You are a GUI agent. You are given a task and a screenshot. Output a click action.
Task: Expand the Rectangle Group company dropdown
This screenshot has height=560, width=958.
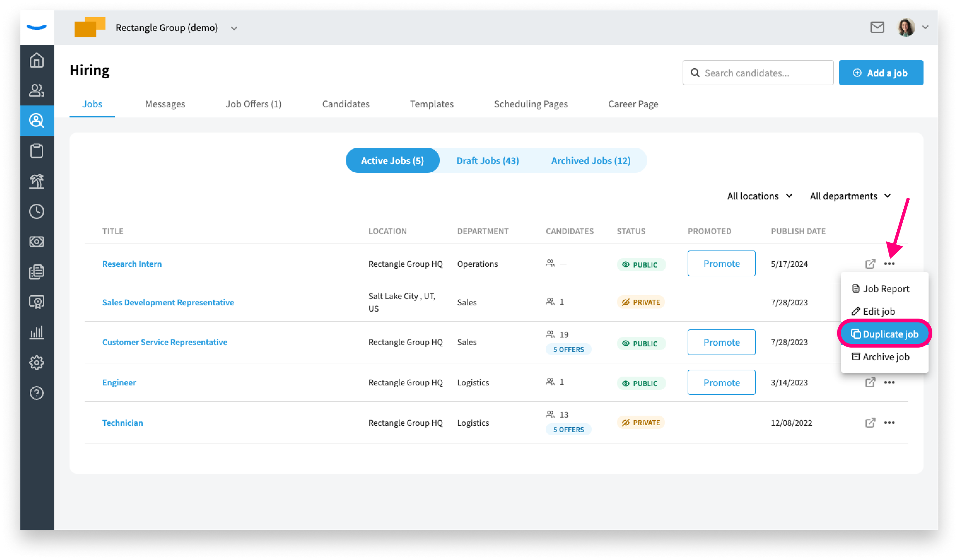(234, 28)
